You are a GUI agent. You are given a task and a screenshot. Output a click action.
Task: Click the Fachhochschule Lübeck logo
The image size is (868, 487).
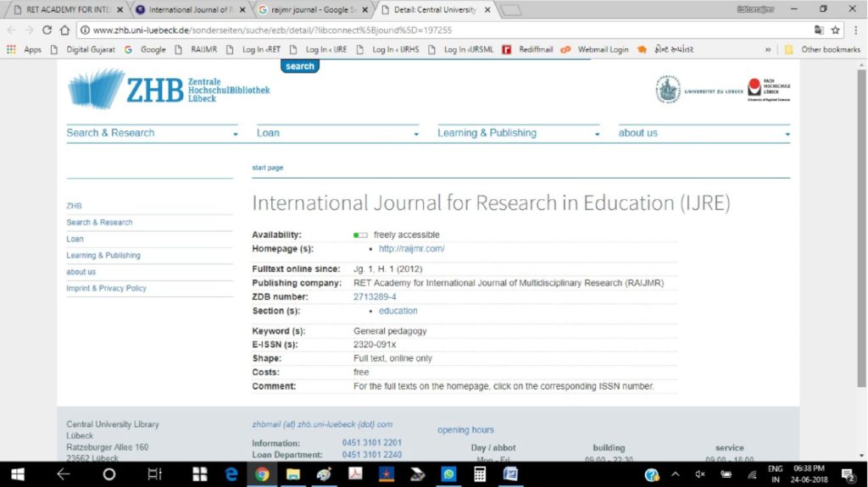[x=769, y=89]
